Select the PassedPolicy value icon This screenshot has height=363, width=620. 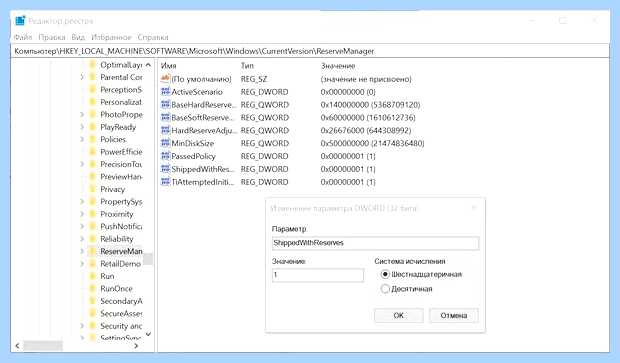[x=165, y=156]
